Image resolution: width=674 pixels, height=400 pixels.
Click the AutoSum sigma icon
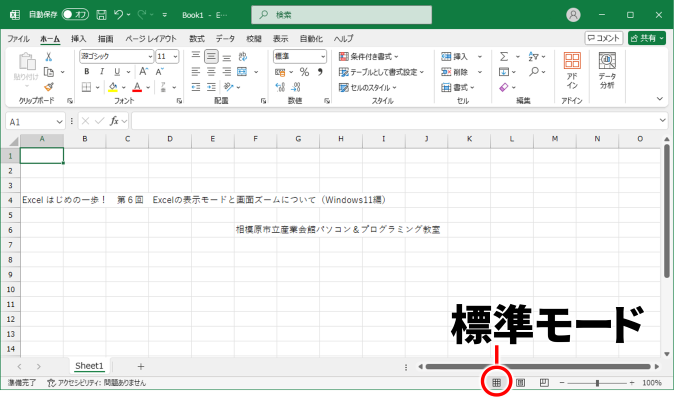tap(504, 56)
